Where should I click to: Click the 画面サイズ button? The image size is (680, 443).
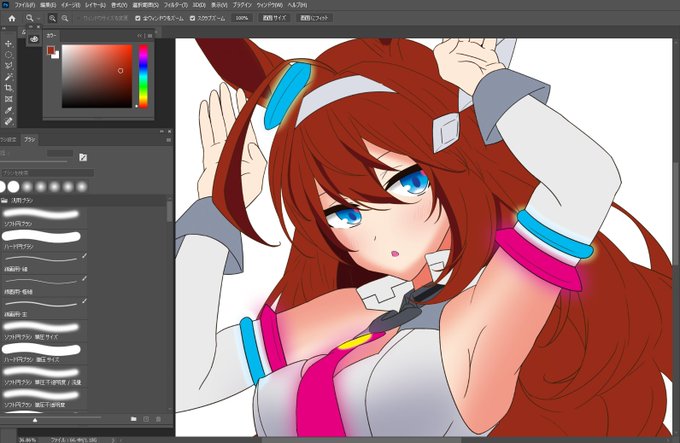coord(275,18)
